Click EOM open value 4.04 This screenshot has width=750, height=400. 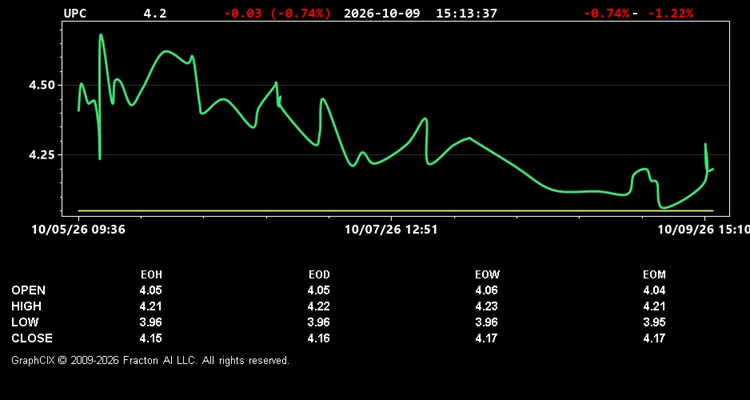(654, 290)
